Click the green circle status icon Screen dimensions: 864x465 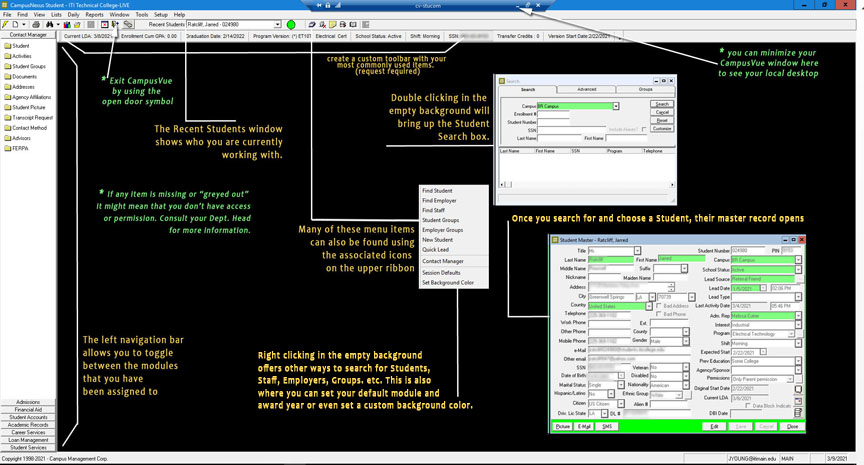pyautogui.click(x=291, y=25)
